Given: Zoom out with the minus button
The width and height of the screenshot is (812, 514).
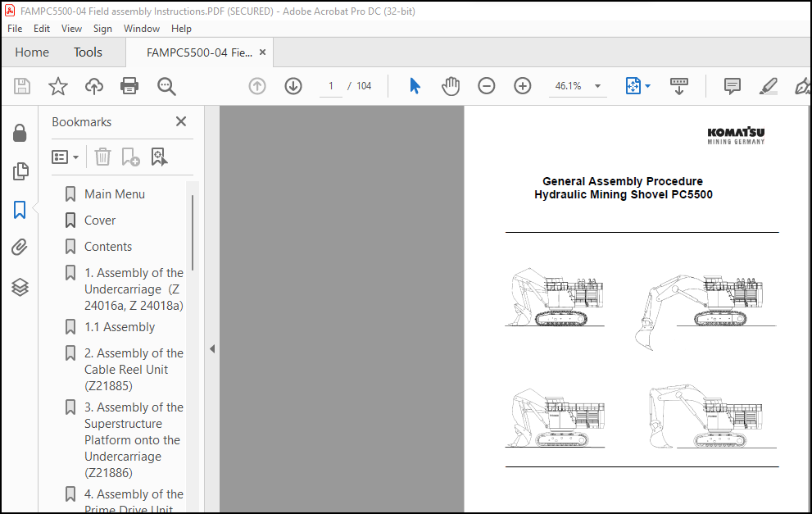Looking at the screenshot, I should 486,86.
